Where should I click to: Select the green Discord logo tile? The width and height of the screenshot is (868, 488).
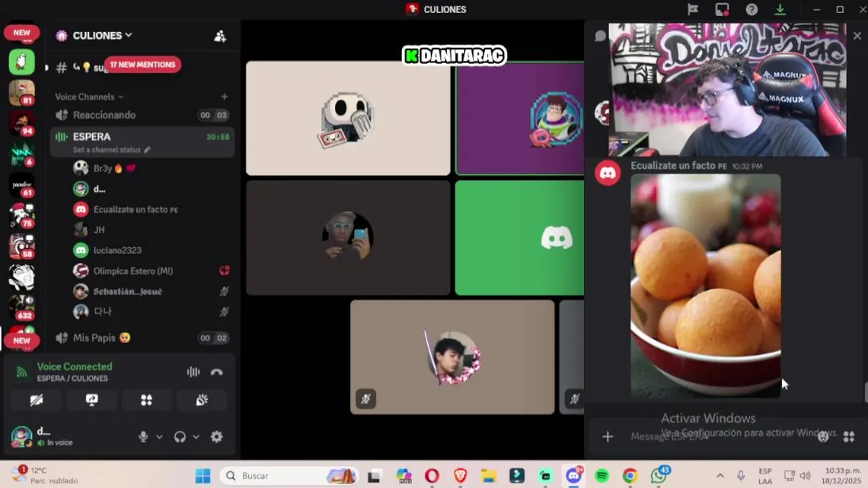(x=519, y=238)
